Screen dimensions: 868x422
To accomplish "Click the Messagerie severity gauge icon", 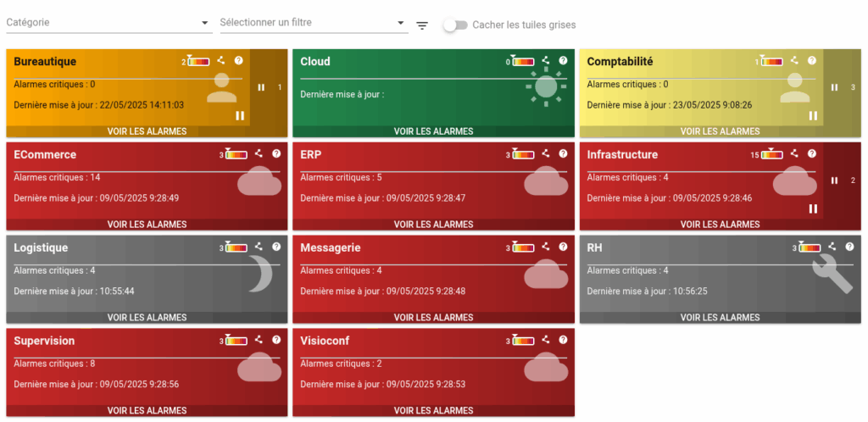I will tap(522, 247).
